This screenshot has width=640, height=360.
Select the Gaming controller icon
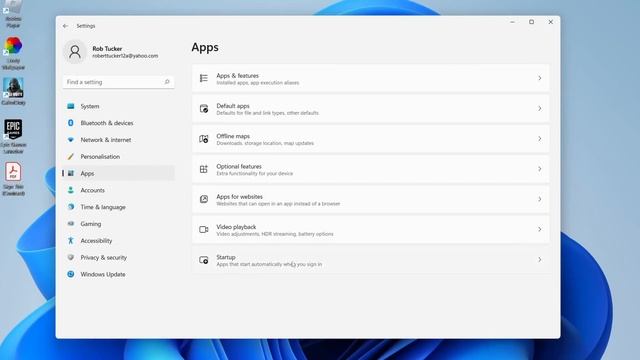(71, 224)
